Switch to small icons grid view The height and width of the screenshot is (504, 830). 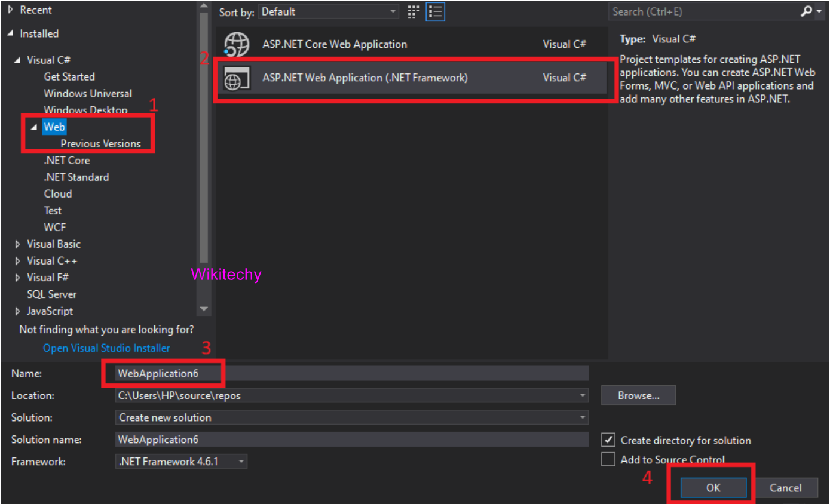(x=414, y=11)
